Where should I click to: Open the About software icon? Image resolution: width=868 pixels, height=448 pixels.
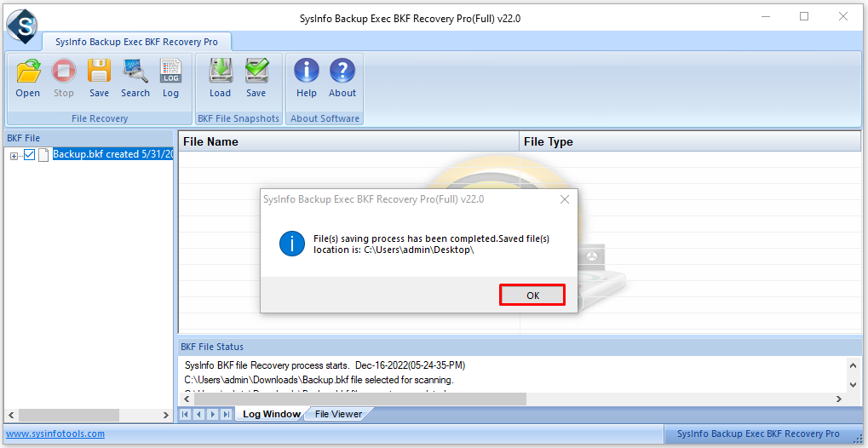coord(342,78)
